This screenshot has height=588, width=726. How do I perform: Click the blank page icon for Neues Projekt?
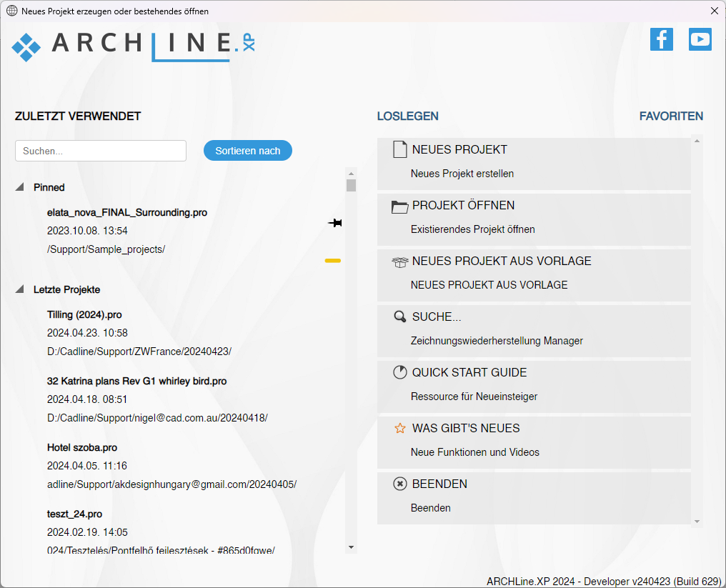(x=400, y=150)
